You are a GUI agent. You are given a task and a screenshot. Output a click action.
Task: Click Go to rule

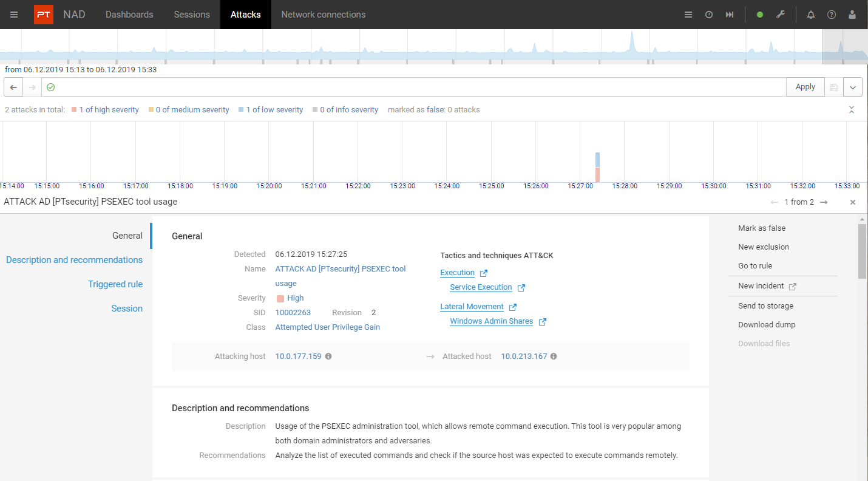click(755, 266)
